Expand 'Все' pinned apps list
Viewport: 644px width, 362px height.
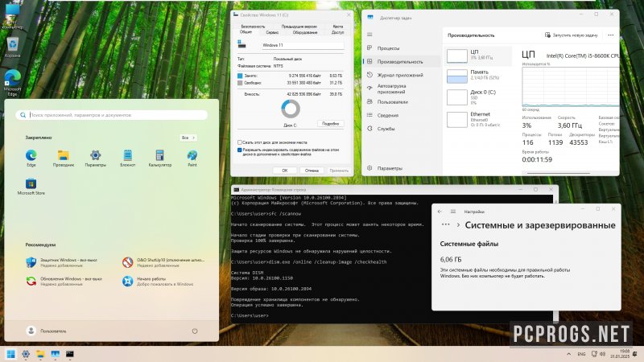point(188,138)
